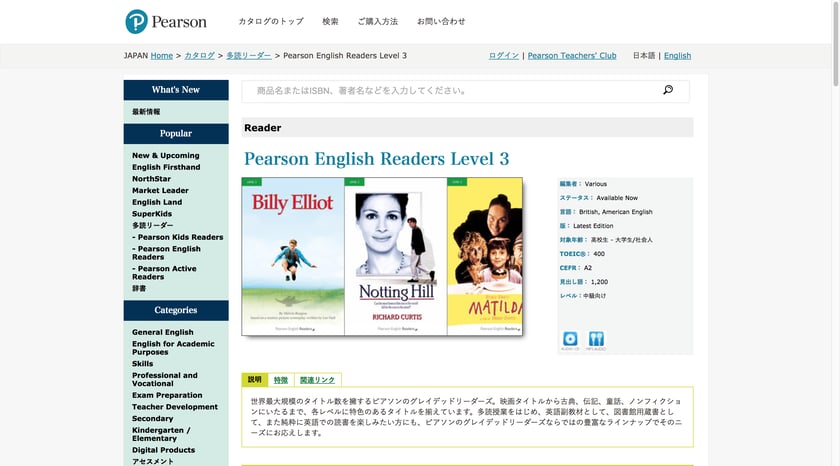
Task: Open Teacher Development category
Action: [x=175, y=407]
